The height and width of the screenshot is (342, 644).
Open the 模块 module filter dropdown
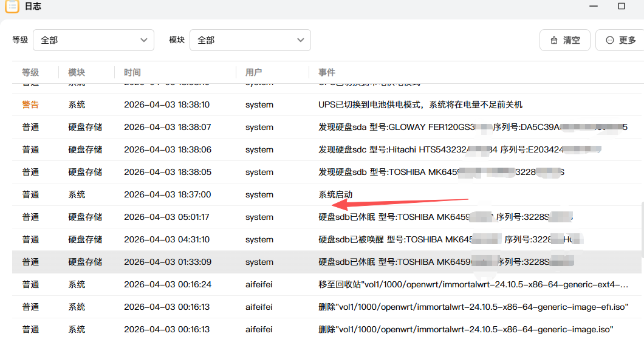(250, 40)
